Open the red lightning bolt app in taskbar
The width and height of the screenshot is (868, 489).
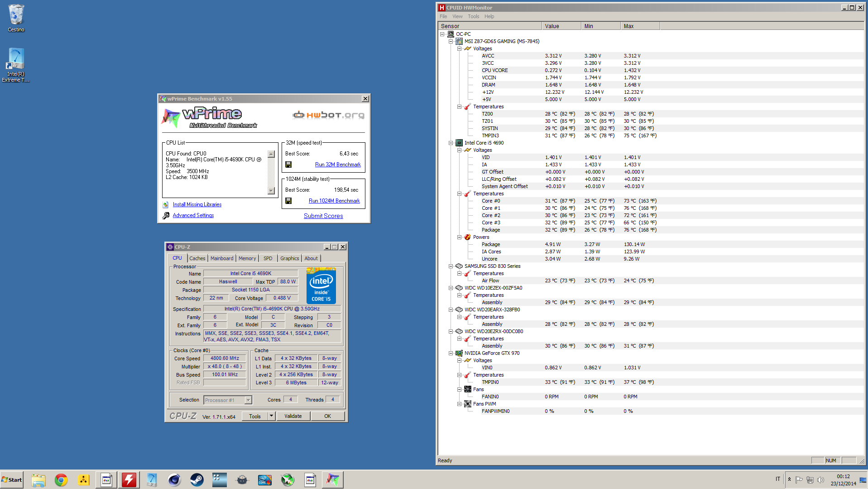129,480
